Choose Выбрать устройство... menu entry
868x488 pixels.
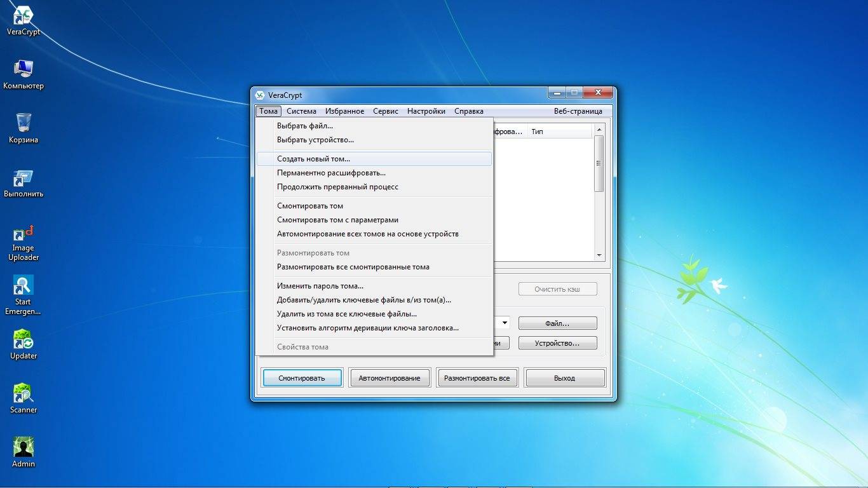point(374,140)
